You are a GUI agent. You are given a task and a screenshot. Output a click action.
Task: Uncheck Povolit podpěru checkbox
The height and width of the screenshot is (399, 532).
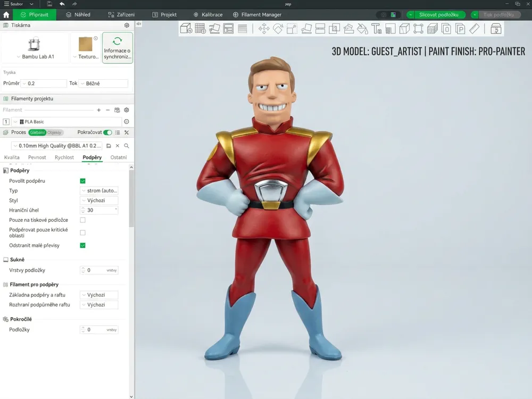click(83, 181)
